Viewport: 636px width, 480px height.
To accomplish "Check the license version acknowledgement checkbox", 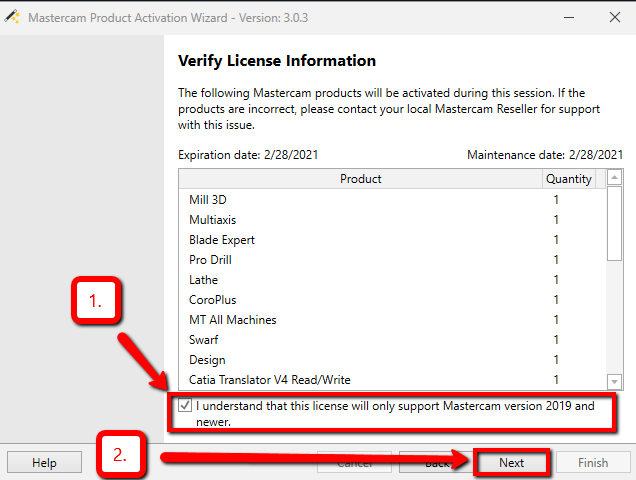I will tap(185, 405).
